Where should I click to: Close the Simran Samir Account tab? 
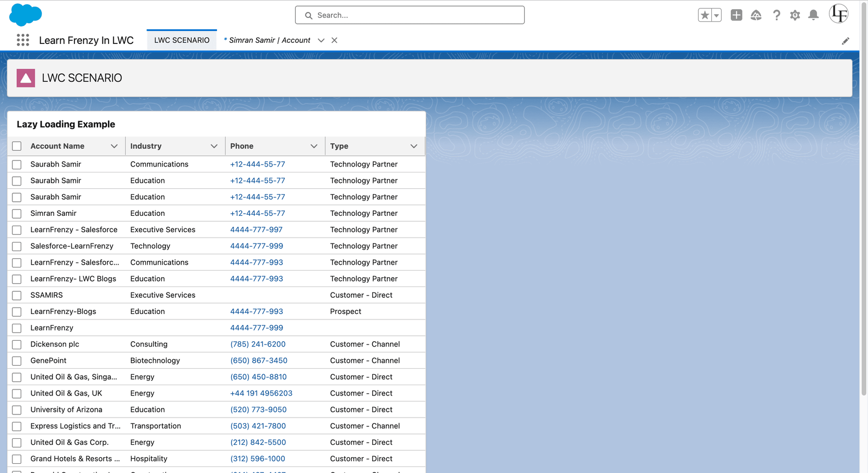tap(334, 40)
